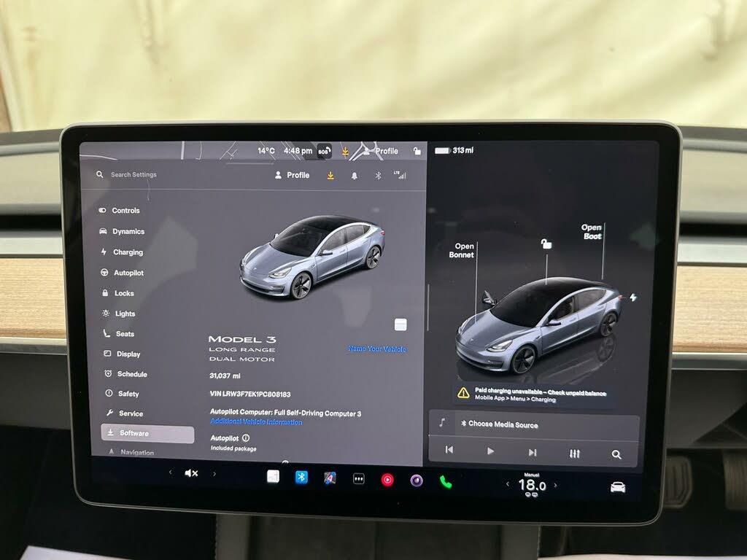Open the Lights settings section
The width and height of the screenshot is (747, 560).
119,314
